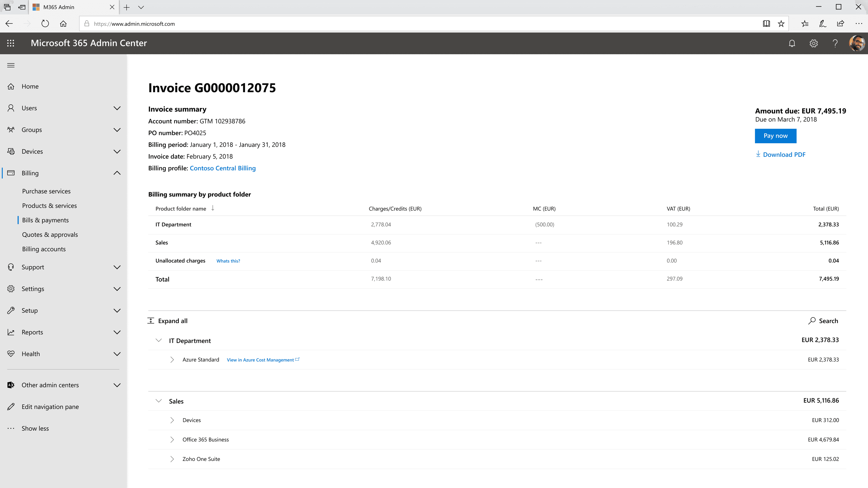
Task: Open browser more options ellipsis
Action: coord(859,23)
